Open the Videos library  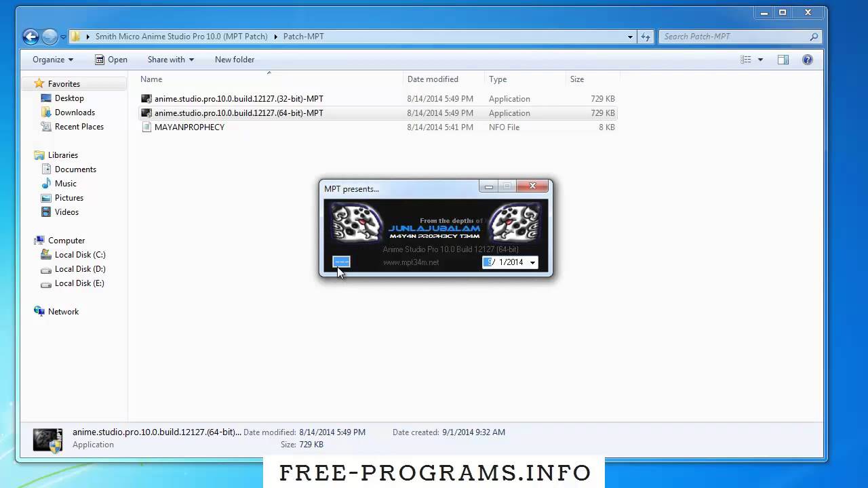pyautogui.click(x=66, y=212)
